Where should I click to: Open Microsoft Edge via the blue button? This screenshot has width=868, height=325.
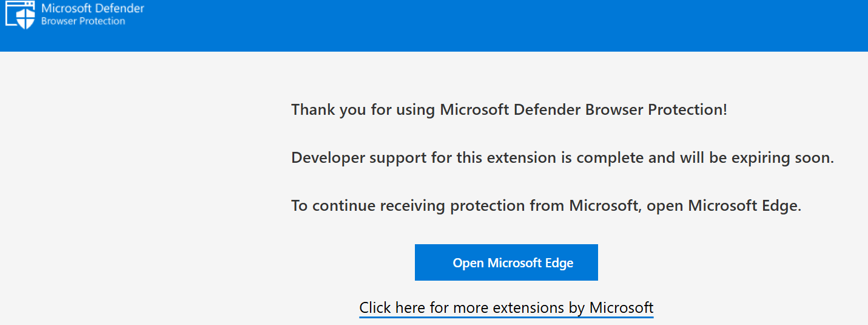[x=506, y=262]
